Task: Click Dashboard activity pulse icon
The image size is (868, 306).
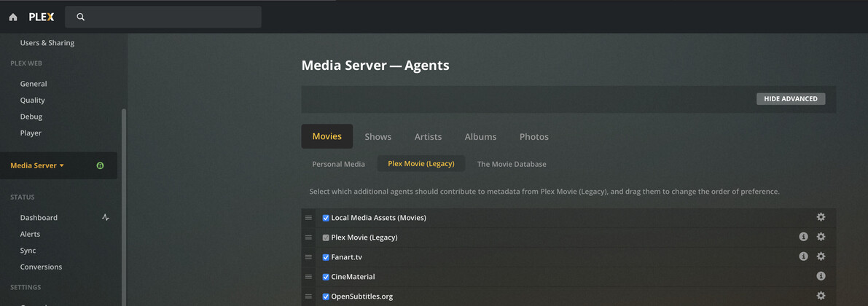Action: click(x=106, y=217)
